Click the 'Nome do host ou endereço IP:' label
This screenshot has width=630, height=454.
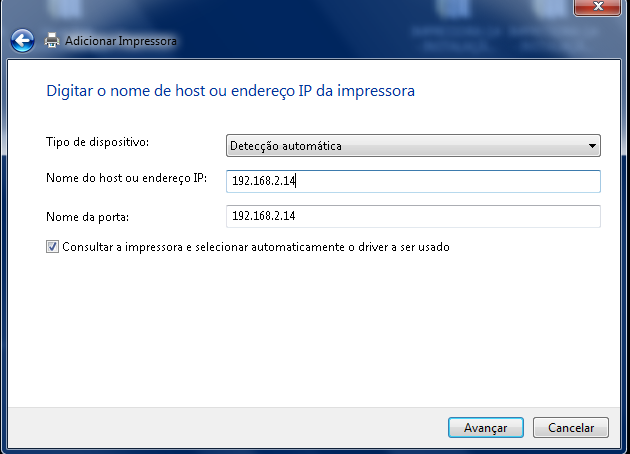click(127, 178)
